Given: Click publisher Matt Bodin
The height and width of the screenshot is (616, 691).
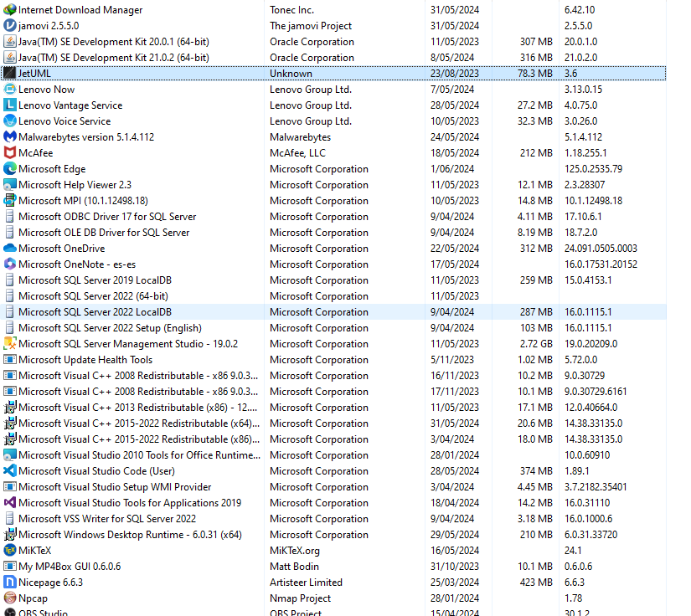Looking at the screenshot, I should (294, 567).
